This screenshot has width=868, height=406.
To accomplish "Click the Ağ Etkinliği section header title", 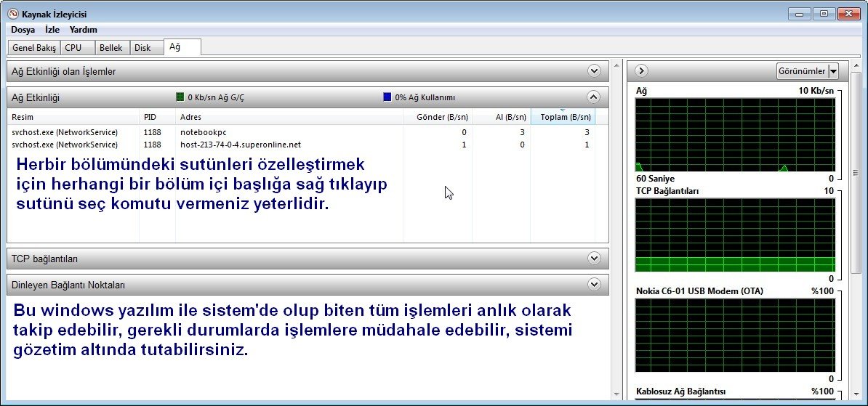I will coord(36,98).
